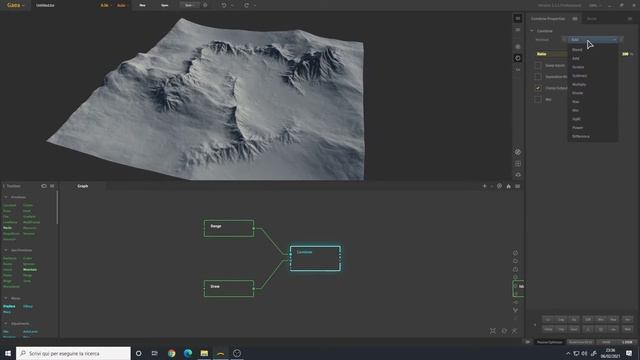Open the Combine Properties tab
Screen dimensions: 640x360
(x=548, y=19)
